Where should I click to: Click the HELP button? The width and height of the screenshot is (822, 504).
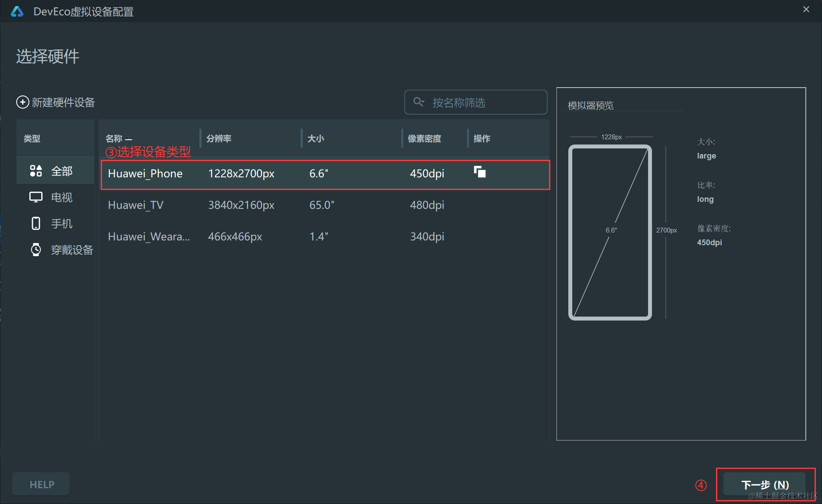pyautogui.click(x=41, y=484)
